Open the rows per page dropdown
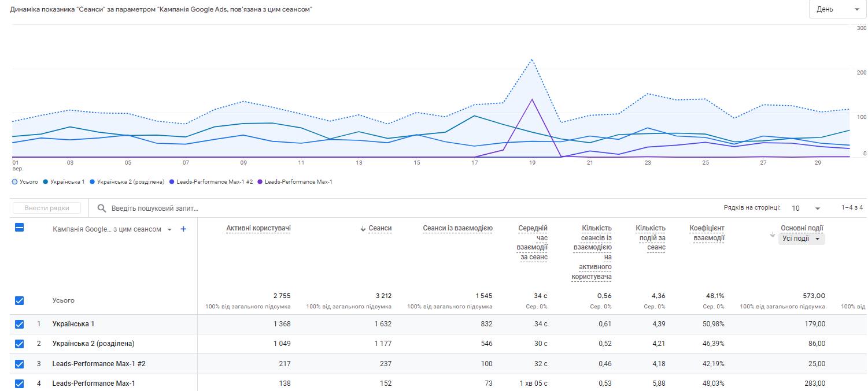Image resolution: width=868 pixels, height=391 pixels. (806, 208)
